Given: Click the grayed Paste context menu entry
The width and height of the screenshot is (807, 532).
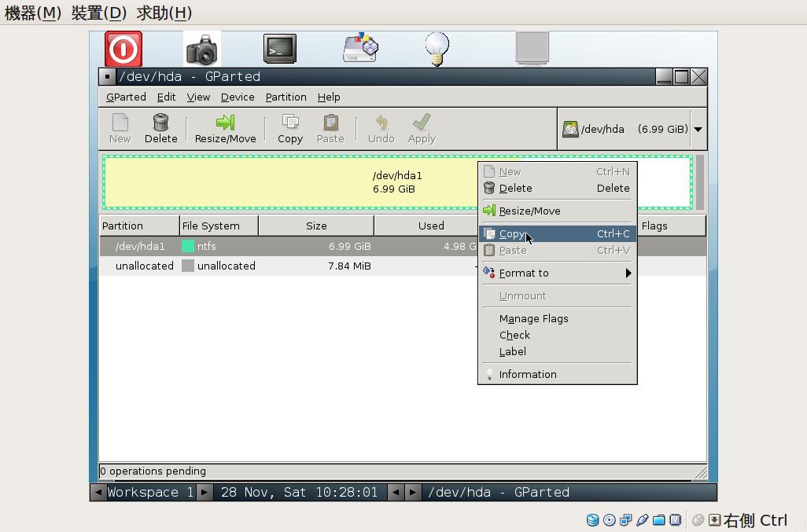Looking at the screenshot, I should [558, 251].
